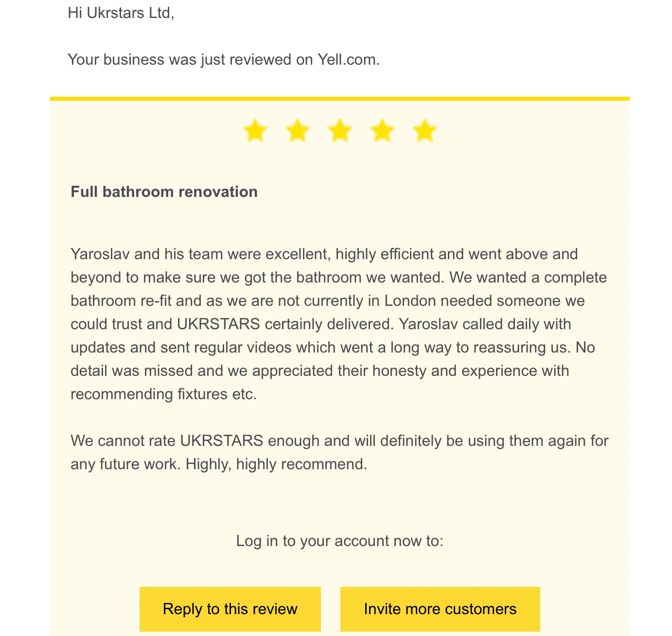The image size is (672, 636).
Task: Click the detail was missed review line
Action: click(x=319, y=371)
